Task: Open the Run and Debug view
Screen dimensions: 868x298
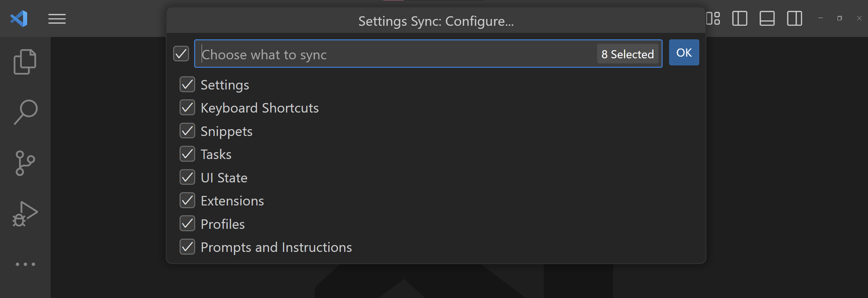Action: [x=25, y=214]
